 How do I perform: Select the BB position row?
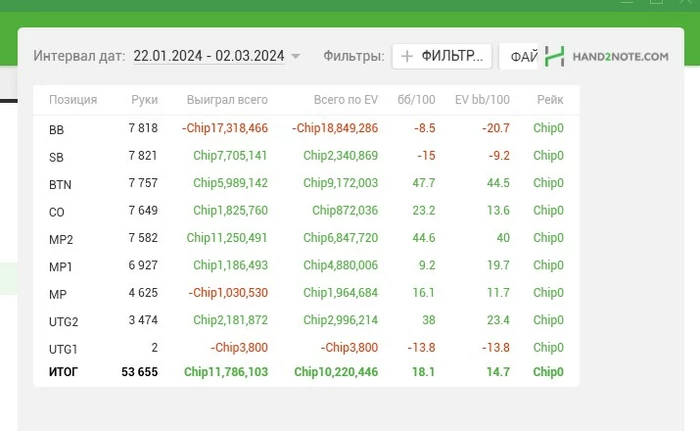pos(306,129)
